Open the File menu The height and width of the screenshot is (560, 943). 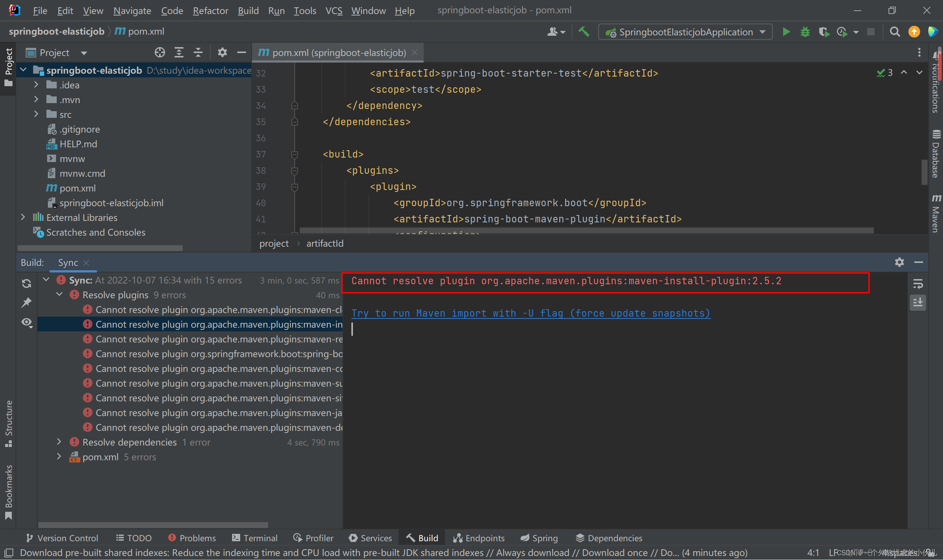40,11
